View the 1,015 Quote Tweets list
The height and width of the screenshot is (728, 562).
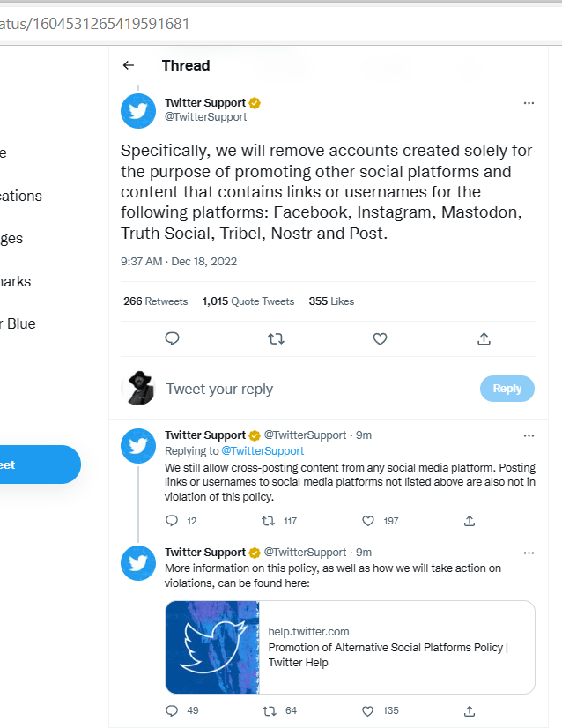click(x=248, y=301)
